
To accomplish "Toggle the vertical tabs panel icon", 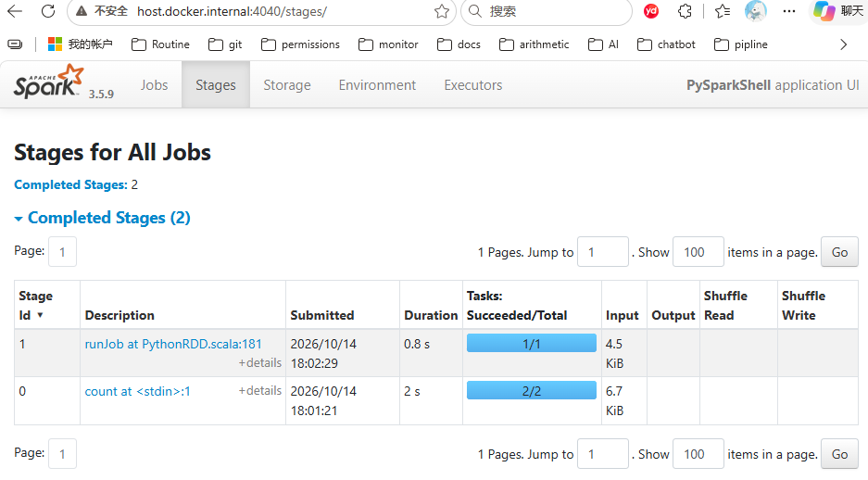I will pyautogui.click(x=15, y=44).
